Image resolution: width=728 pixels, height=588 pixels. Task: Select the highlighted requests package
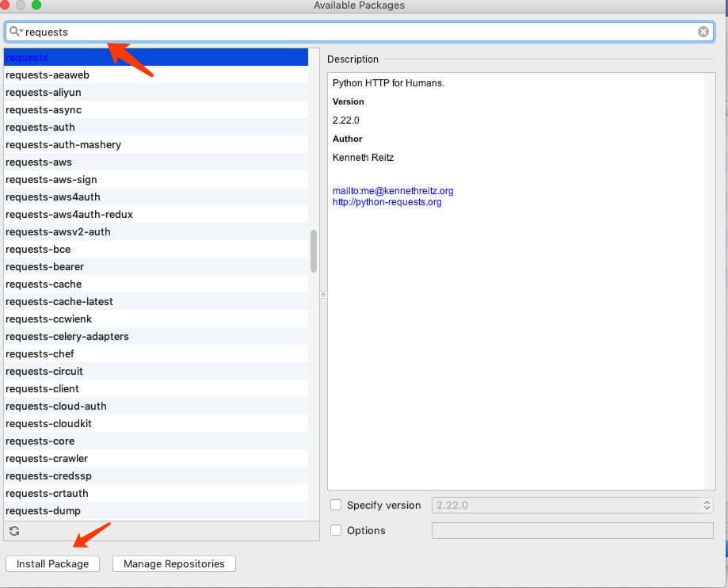[x=156, y=57]
